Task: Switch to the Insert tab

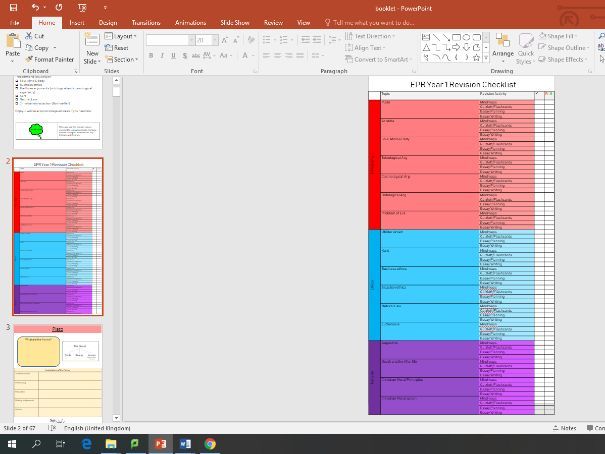Action: click(77, 23)
